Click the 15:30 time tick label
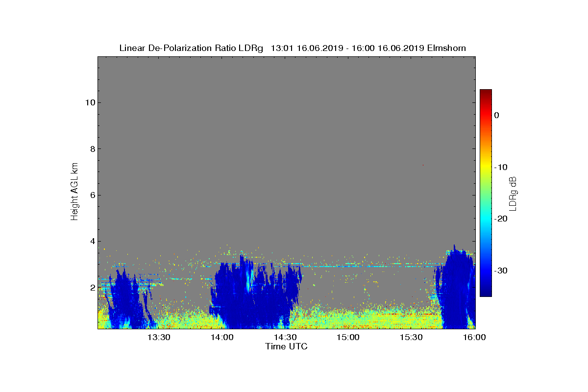The width and height of the screenshot is (588, 392). tap(412, 337)
